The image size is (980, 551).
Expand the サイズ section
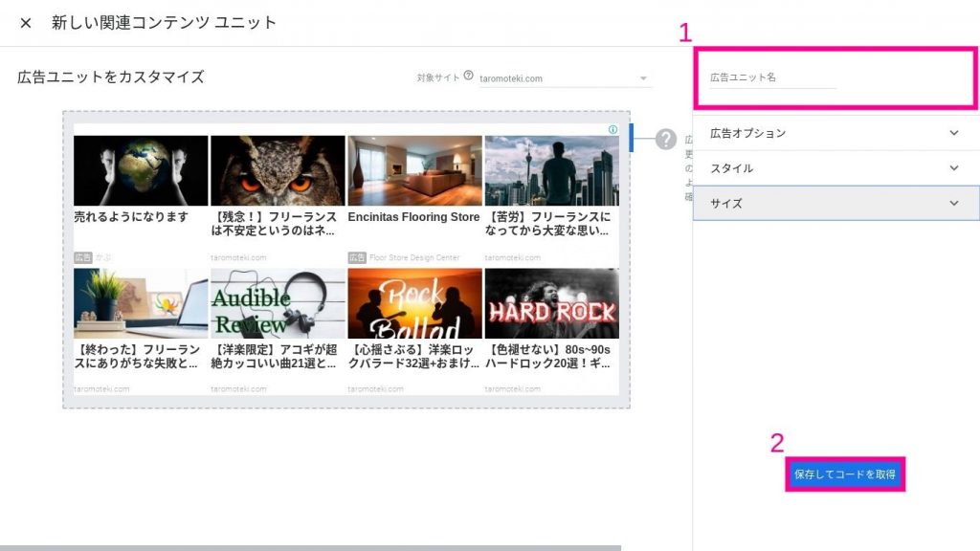tap(835, 203)
